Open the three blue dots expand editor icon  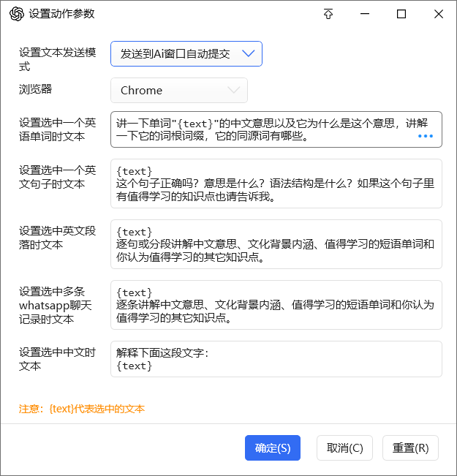click(x=425, y=136)
